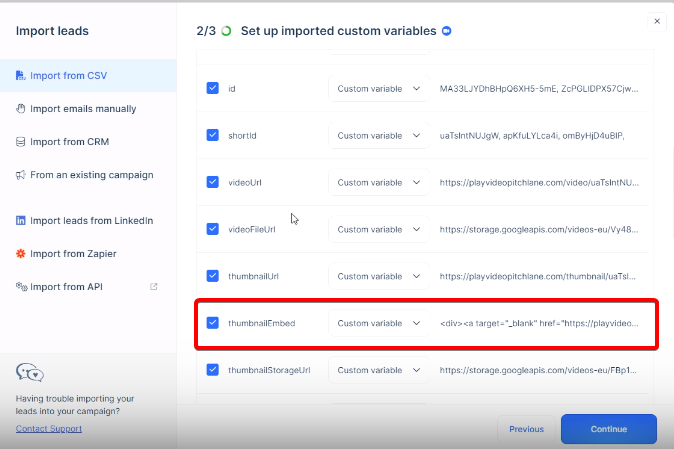Viewport: 674px width, 449px height.
Task: Click the Previous button
Action: 526,429
